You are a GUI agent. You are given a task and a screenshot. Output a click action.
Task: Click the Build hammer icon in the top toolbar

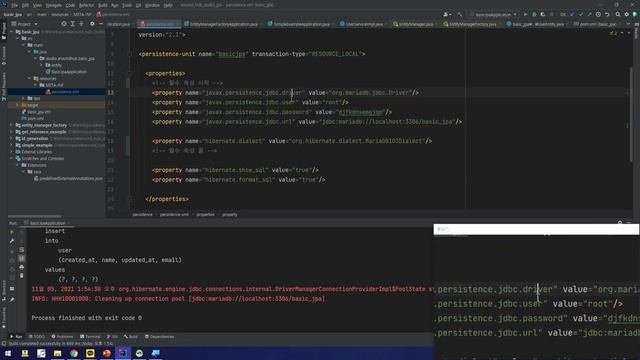click(460, 14)
